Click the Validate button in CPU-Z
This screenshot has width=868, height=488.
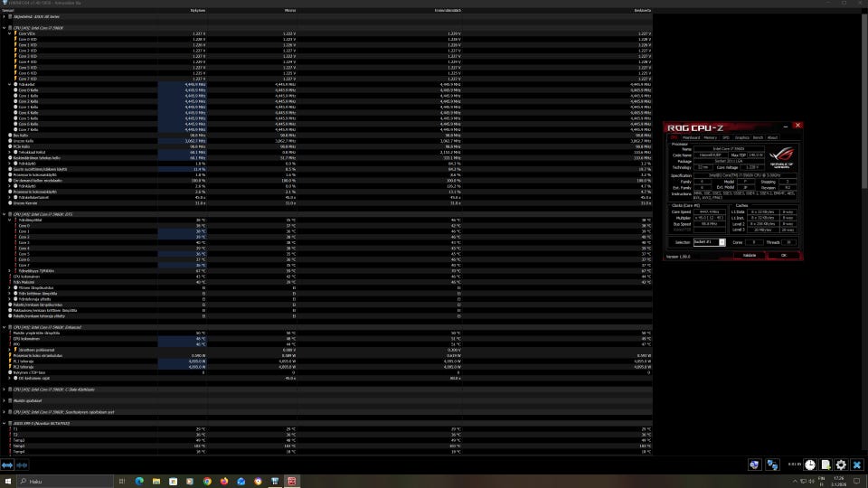(x=749, y=256)
